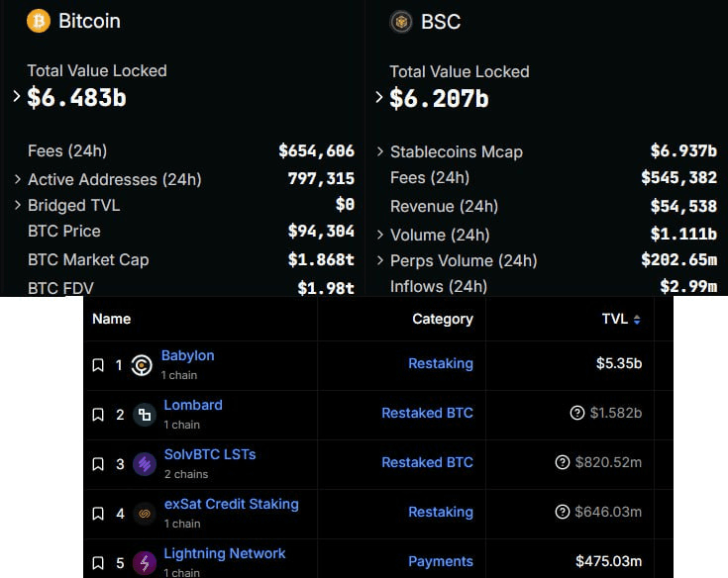Image resolution: width=728 pixels, height=578 pixels.
Task: Select the BSC Fees value $545,382
Action: point(679,177)
